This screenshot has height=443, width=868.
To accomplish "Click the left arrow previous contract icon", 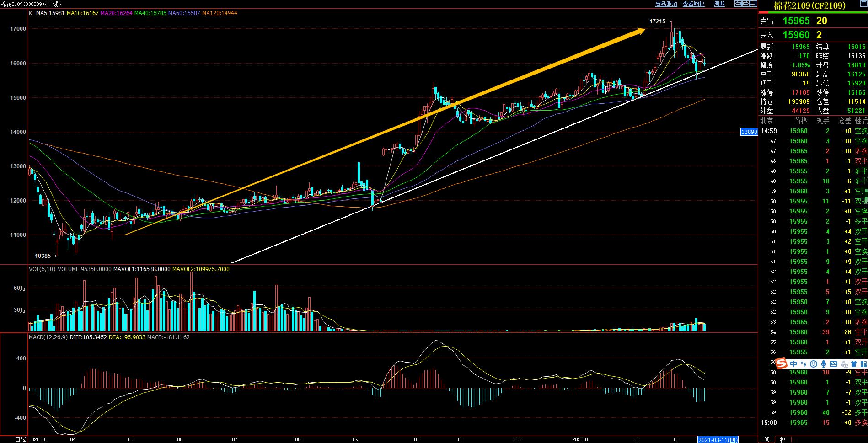I will 738,4.
